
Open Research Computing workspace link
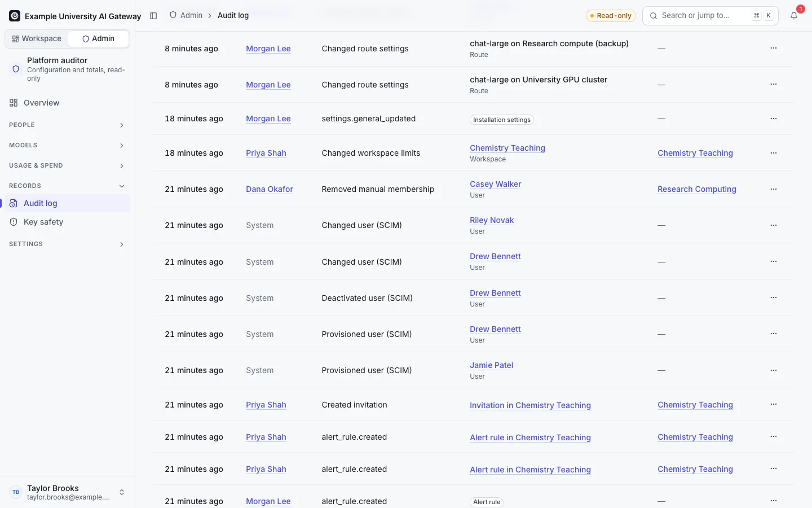click(697, 189)
